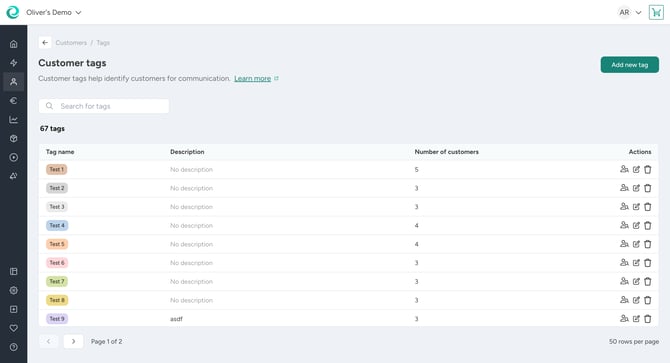
Task: Click the back arrow button
Action: (x=45, y=43)
